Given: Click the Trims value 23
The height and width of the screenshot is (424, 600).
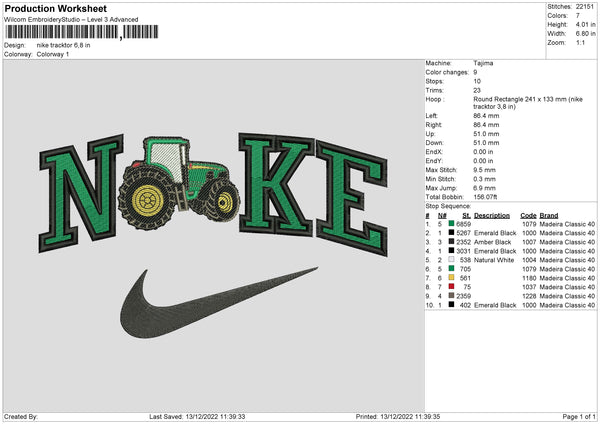Looking at the screenshot, I should (477, 90).
